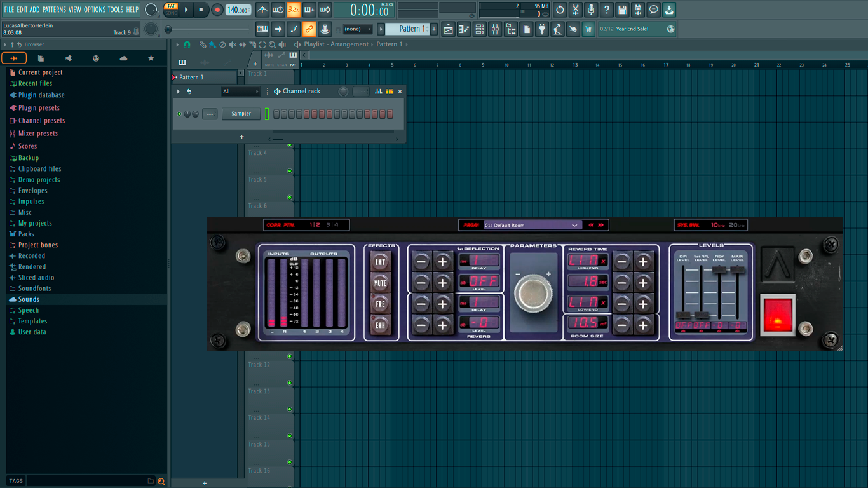Toggle the playlist magnet snap icon

coord(187,44)
